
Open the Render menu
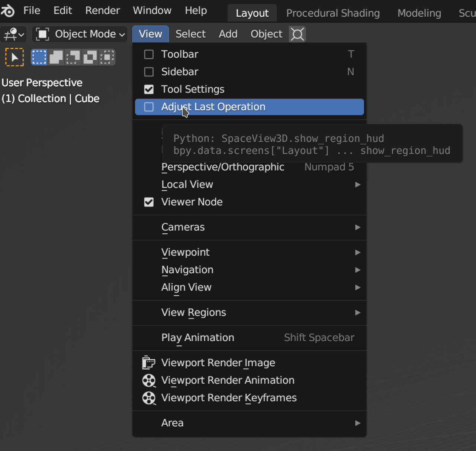point(102,10)
